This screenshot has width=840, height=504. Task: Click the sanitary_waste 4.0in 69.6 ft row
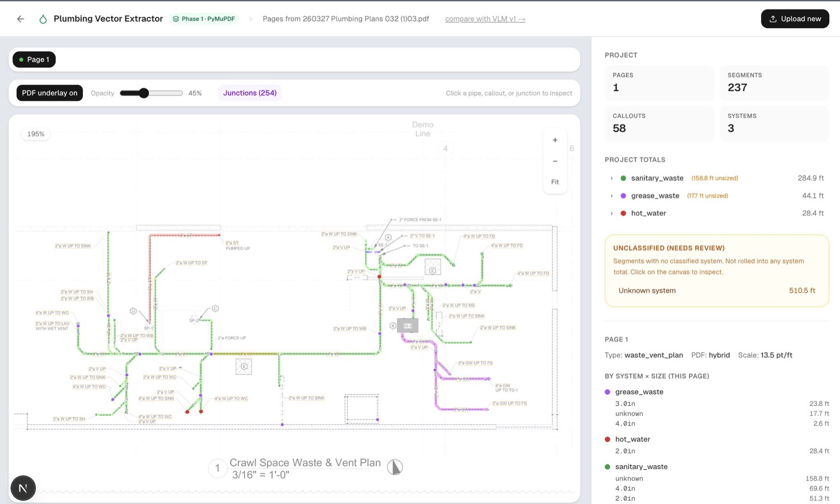click(x=717, y=488)
